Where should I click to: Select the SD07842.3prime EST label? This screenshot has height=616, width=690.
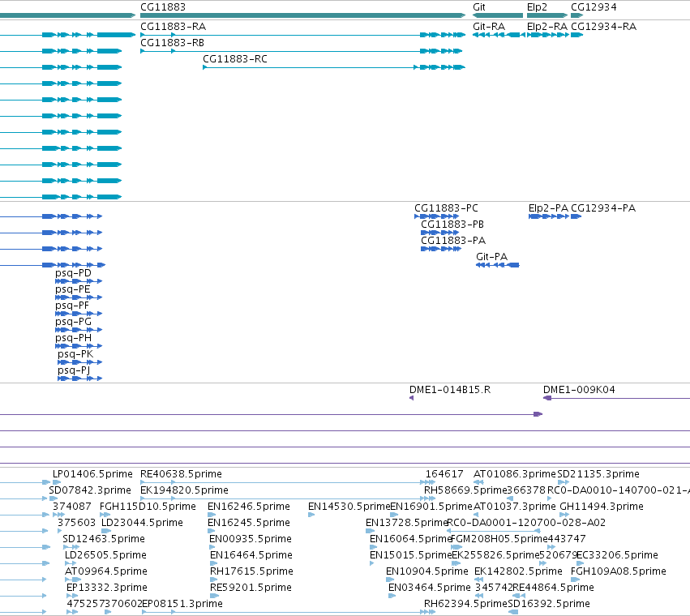[x=90, y=490]
